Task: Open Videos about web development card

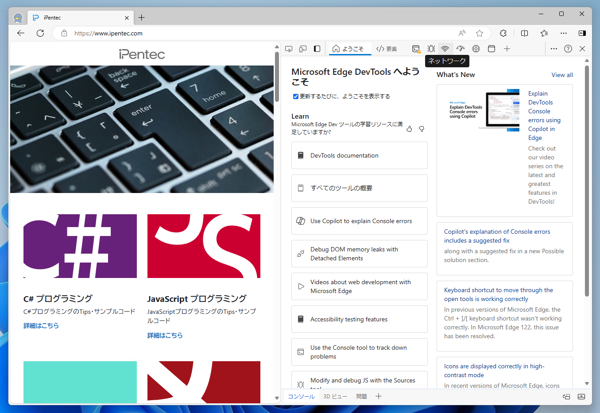Action: click(359, 286)
